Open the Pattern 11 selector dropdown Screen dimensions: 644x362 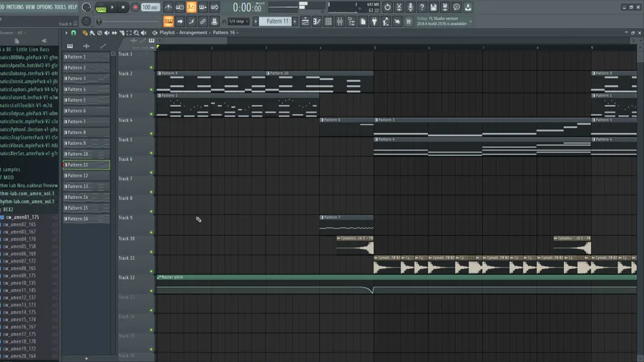[x=277, y=21]
